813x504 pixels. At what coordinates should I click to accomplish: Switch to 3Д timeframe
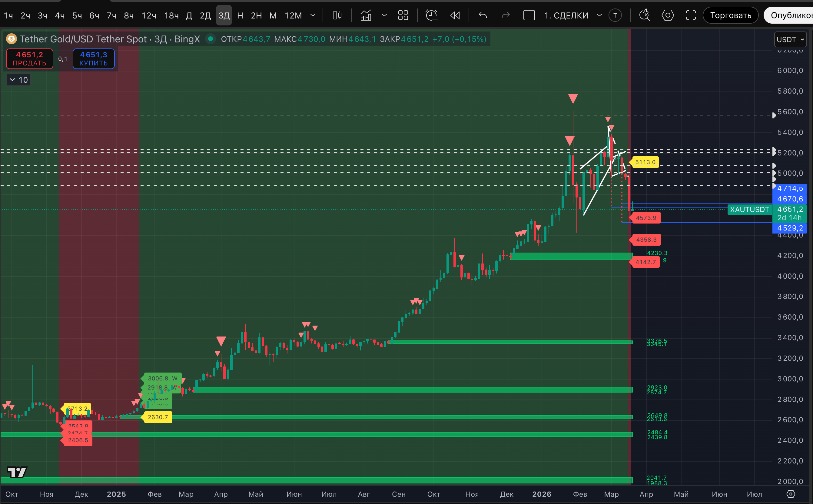click(x=224, y=15)
